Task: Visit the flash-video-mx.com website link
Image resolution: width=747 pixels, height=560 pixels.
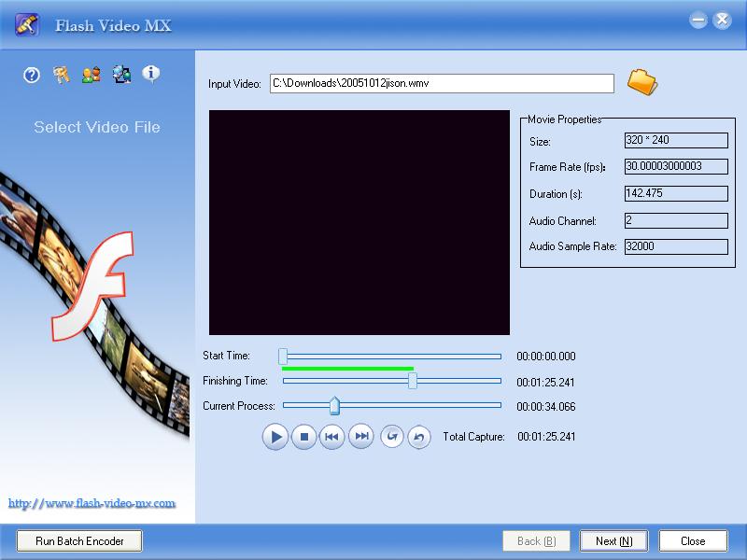Action: (x=92, y=503)
